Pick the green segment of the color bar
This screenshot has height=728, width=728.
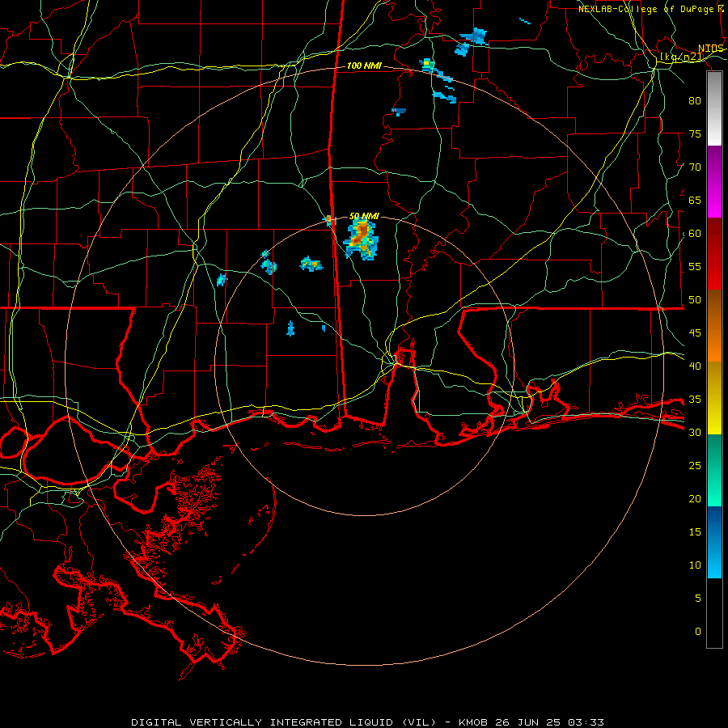(714, 470)
